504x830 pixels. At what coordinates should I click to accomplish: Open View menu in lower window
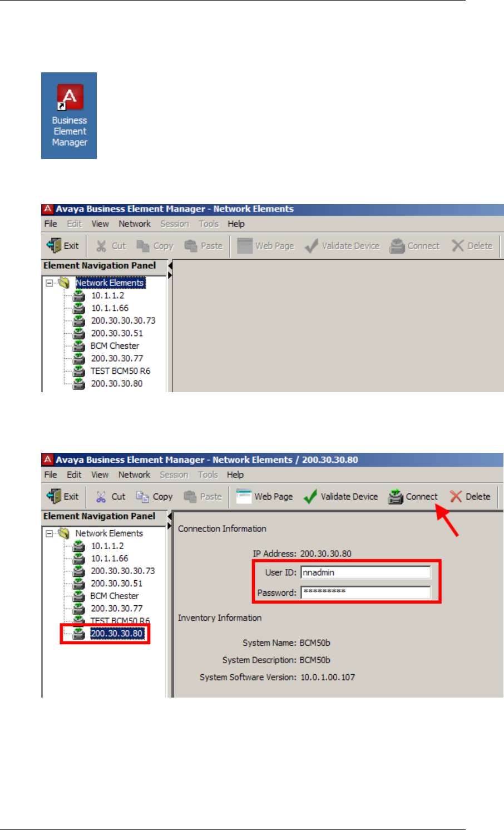(x=100, y=475)
